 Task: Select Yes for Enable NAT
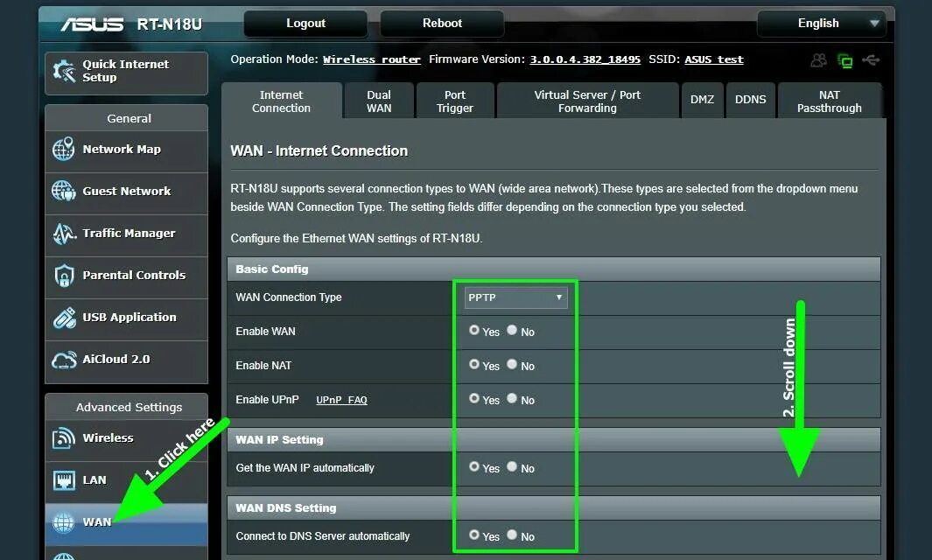pyautogui.click(x=473, y=364)
